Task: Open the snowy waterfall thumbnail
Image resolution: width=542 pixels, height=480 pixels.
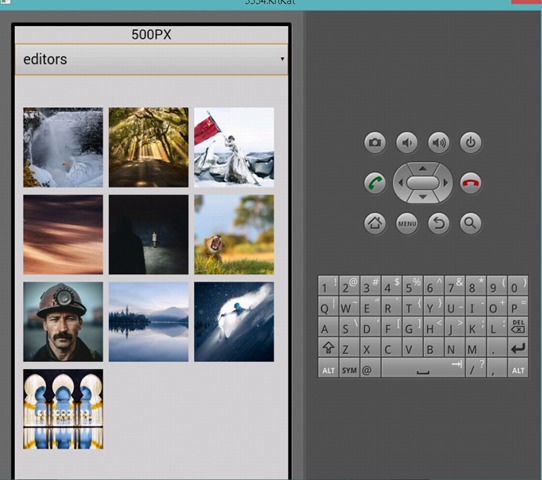Action: 63,147
